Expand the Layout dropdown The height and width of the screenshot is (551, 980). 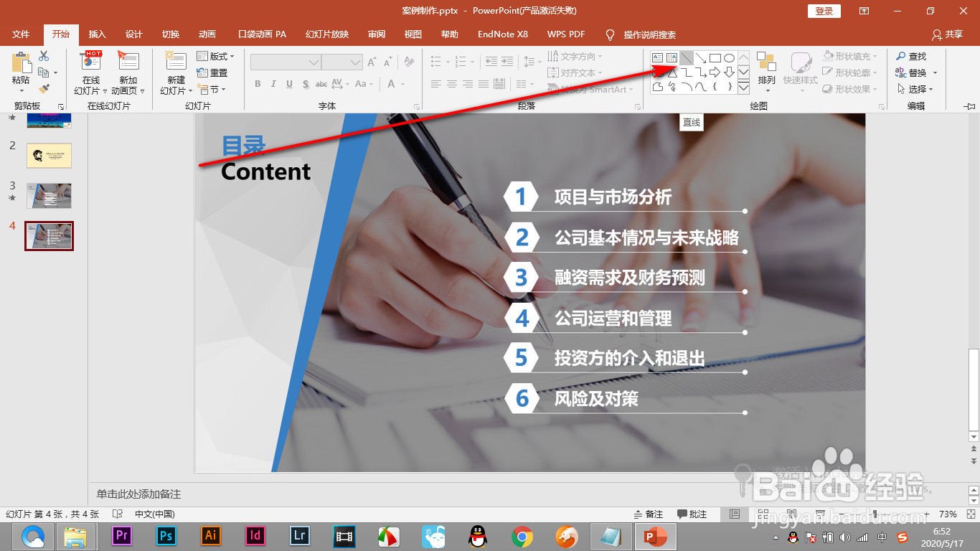tap(215, 56)
